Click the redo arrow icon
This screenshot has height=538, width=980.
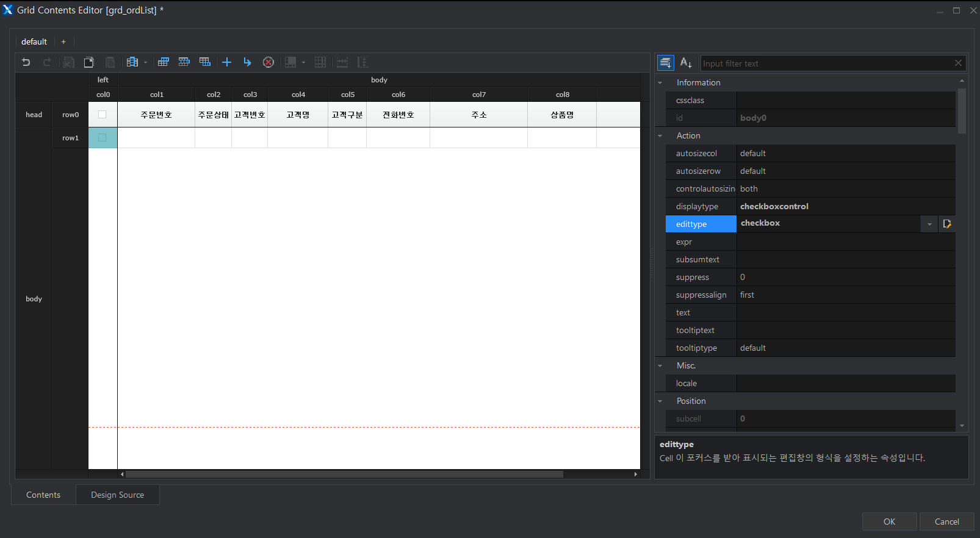pos(47,62)
